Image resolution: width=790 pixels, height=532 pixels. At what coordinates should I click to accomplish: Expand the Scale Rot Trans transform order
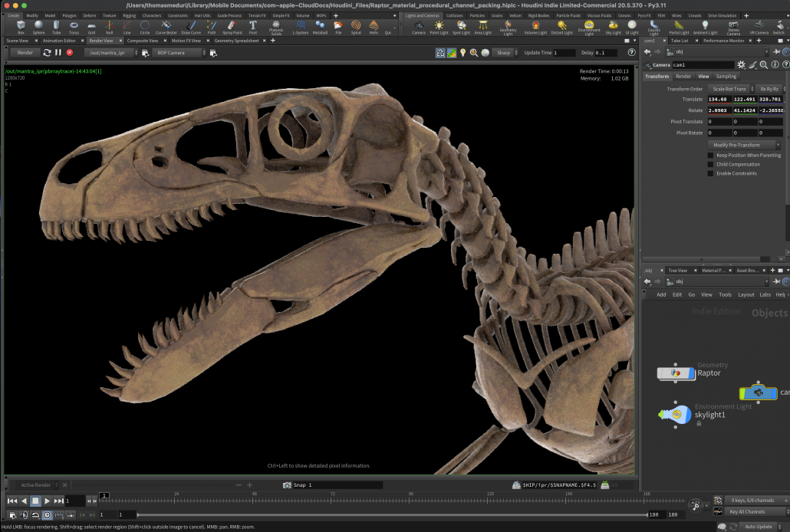point(729,89)
